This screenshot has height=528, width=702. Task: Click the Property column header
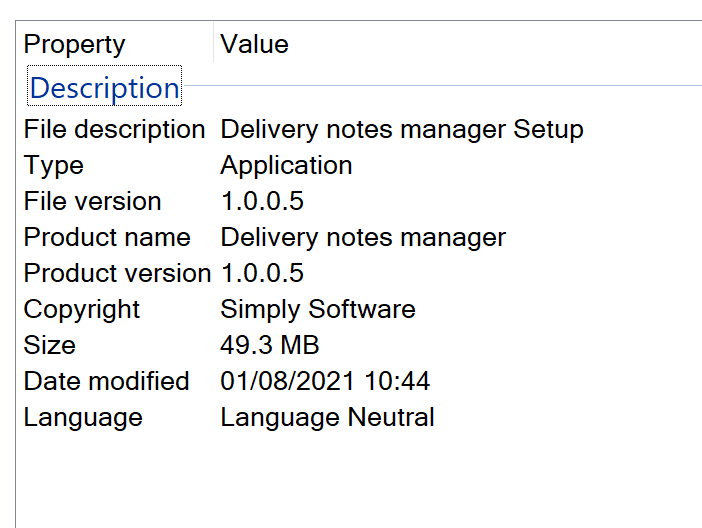coord(75,45)
